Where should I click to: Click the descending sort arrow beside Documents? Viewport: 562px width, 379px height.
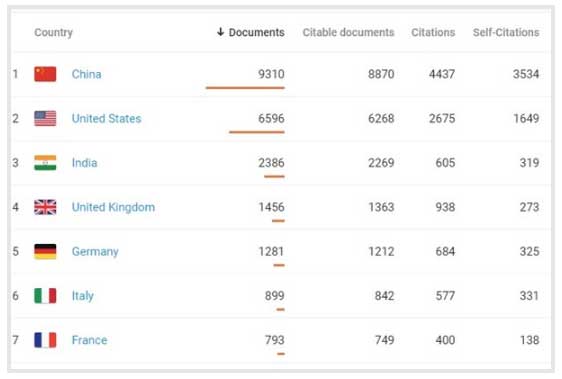(220, 32)
